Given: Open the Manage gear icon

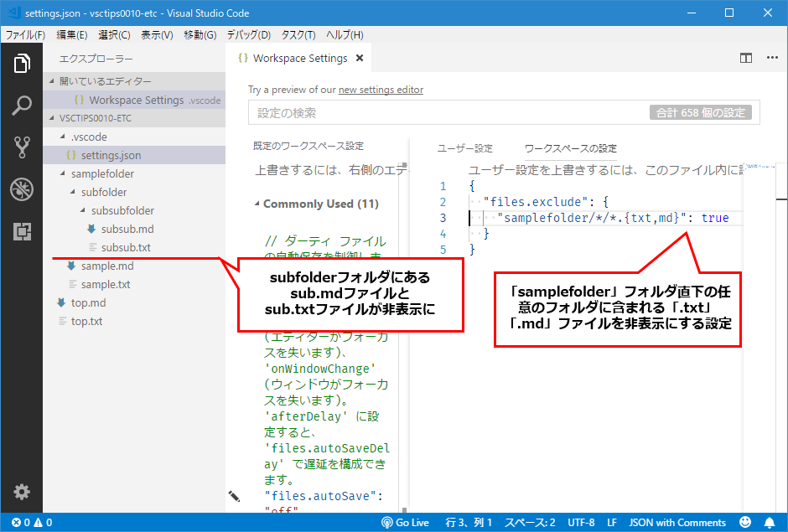Looking at the screenshot, I should coord(22,491).
